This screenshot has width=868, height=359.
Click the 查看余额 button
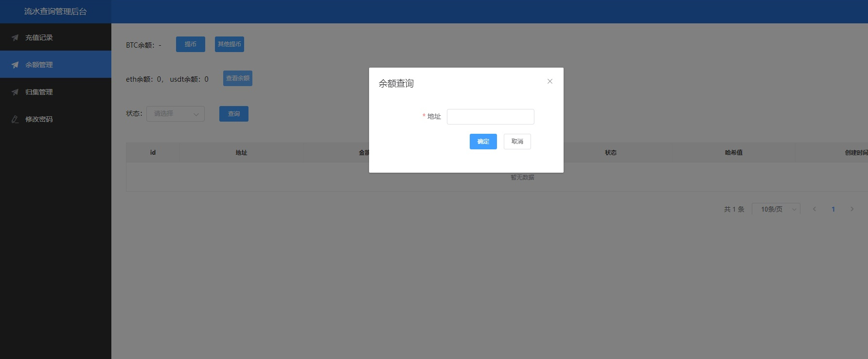point(238,78)
